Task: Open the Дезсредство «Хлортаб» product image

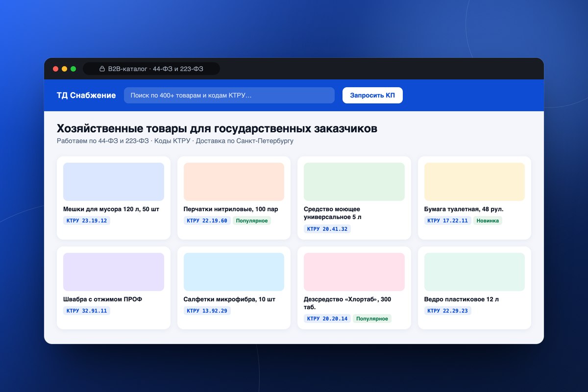Action: [x=354, y=272]
